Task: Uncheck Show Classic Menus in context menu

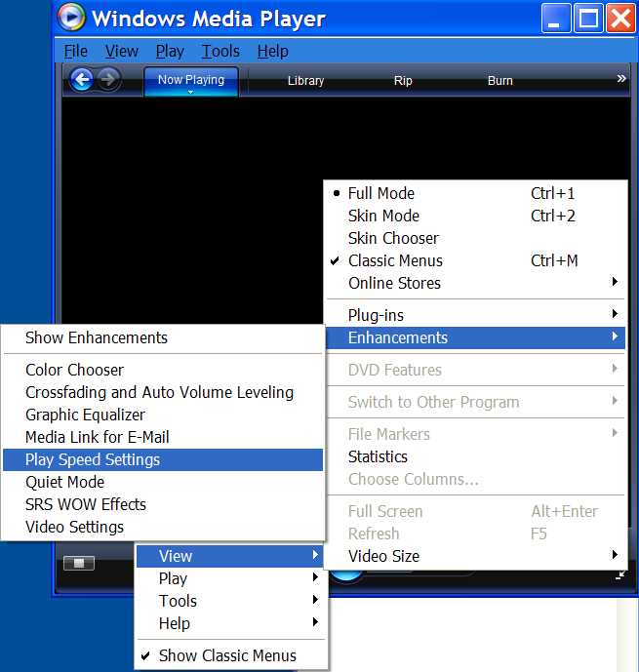Action: (x=227, y=655)
